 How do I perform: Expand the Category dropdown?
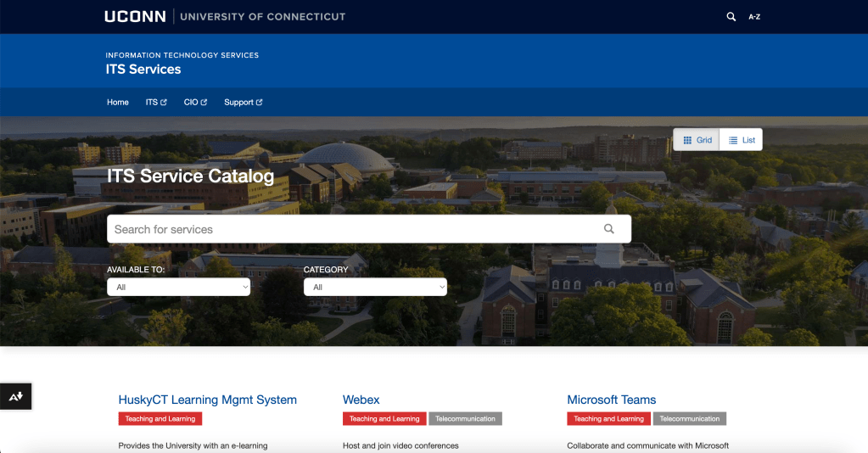(375, 288)
